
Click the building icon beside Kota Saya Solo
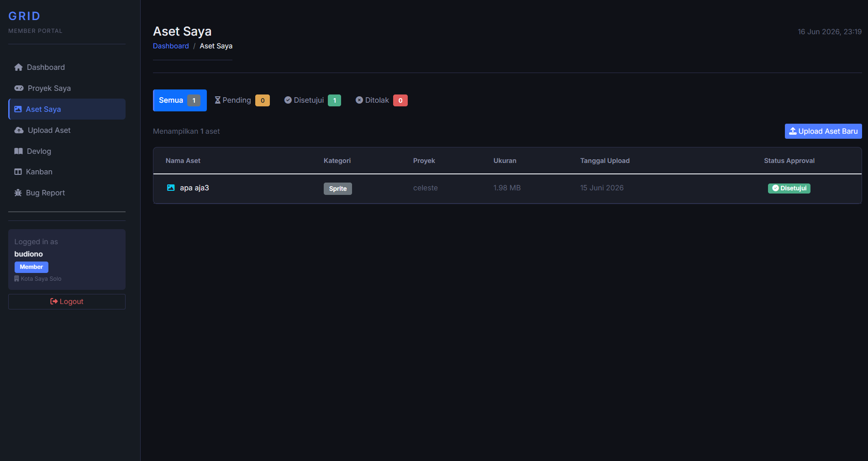(x=16, y=278)
